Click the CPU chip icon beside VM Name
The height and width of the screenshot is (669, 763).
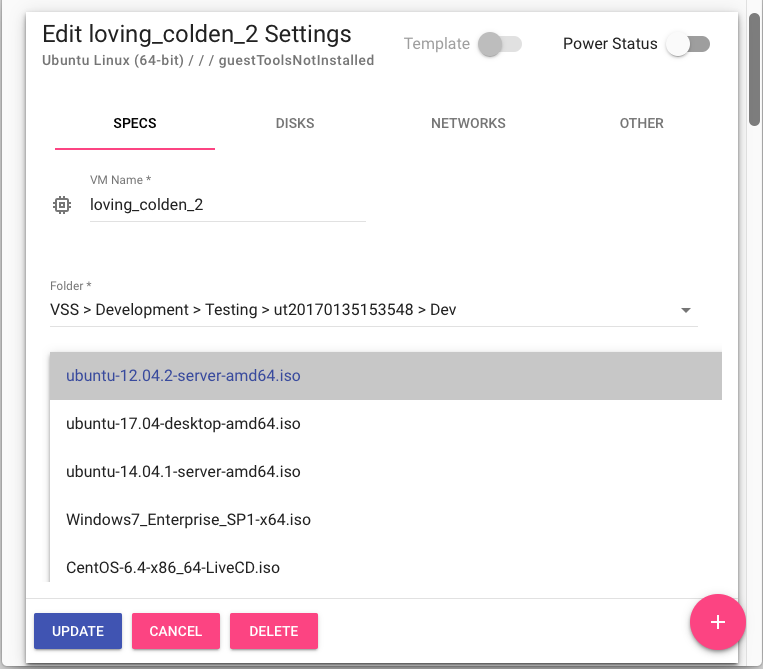tap(62, 205)
